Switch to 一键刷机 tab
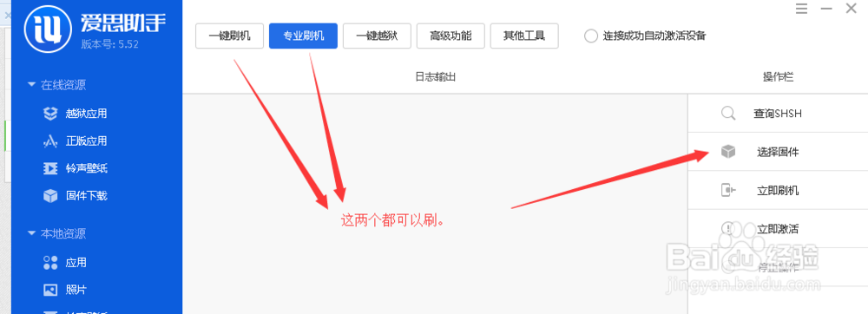This screenshot has height=314, width=868. tap(229, 36)
